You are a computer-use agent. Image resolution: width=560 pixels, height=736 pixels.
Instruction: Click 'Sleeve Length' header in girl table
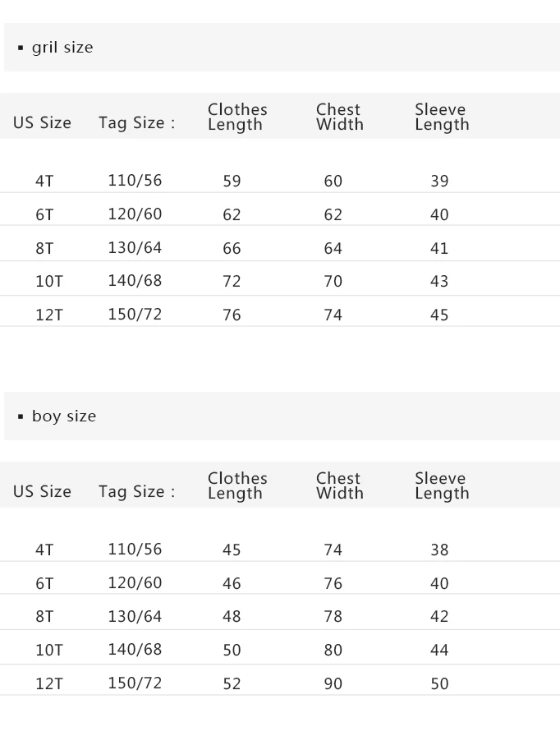coord(442,117)
